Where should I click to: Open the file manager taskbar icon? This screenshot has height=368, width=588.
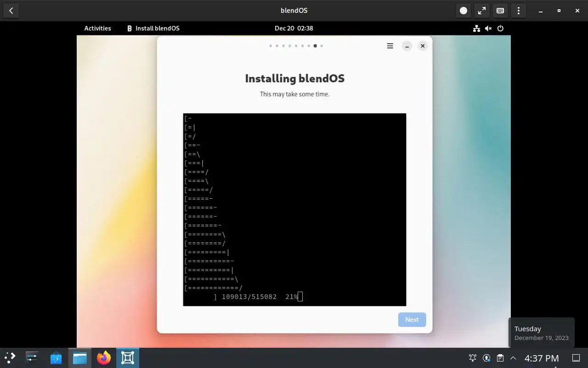point(80,357)
